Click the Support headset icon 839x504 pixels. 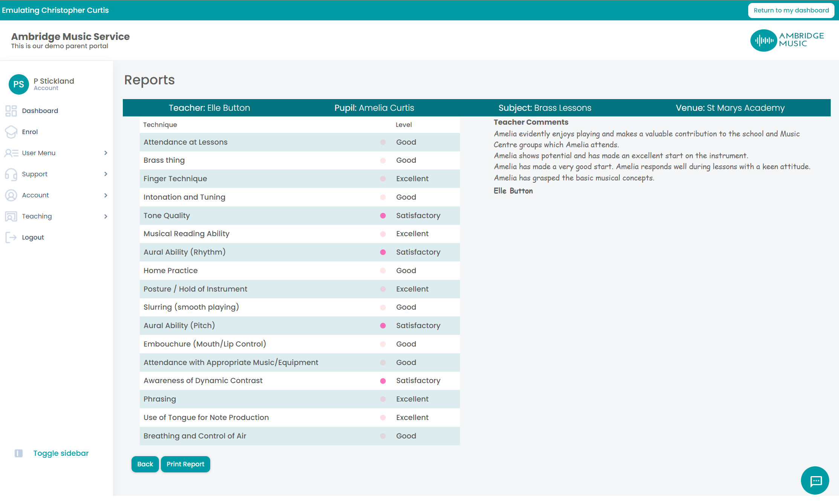[x=11, y=174]
